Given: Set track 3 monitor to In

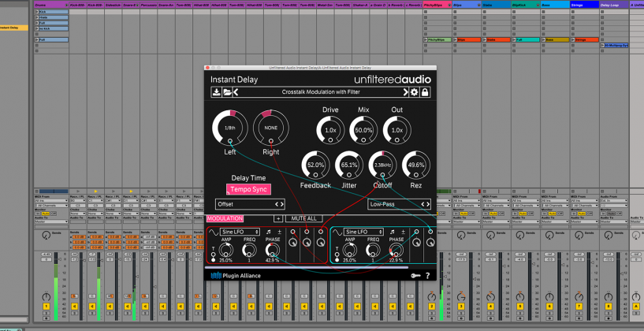Looking at the screenshot, I should pos(456,214).
